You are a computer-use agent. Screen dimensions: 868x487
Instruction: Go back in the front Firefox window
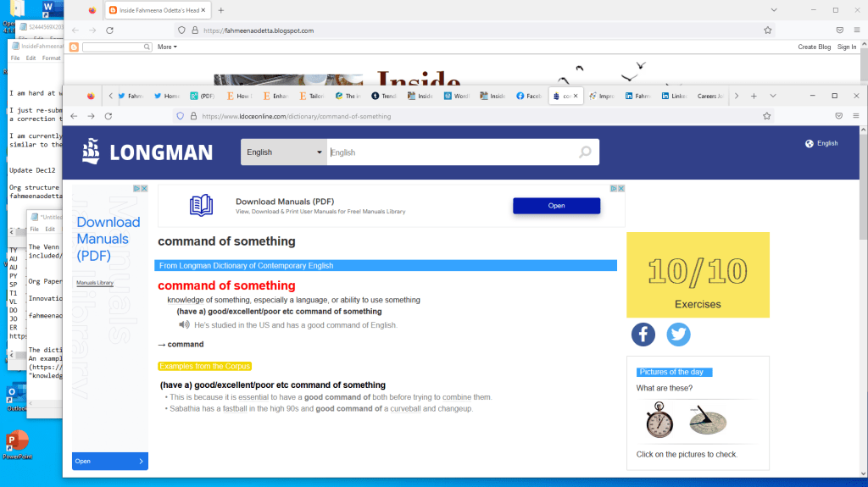(75, 116)
